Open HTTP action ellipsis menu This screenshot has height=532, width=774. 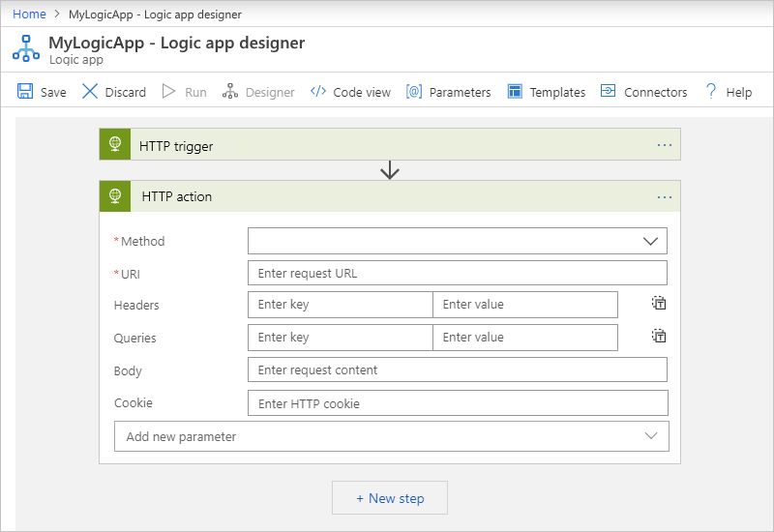[665, 196]
